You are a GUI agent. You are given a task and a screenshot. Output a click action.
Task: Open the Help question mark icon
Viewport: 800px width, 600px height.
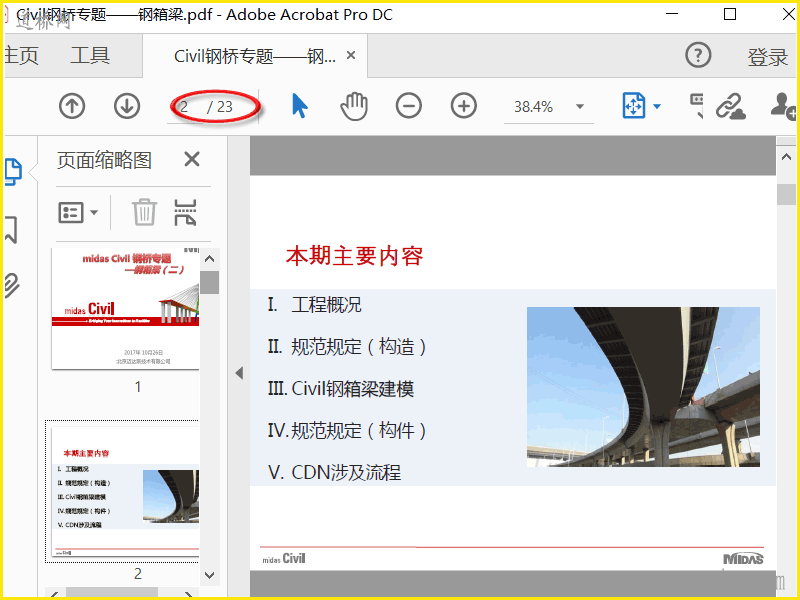tap(698, 55)
